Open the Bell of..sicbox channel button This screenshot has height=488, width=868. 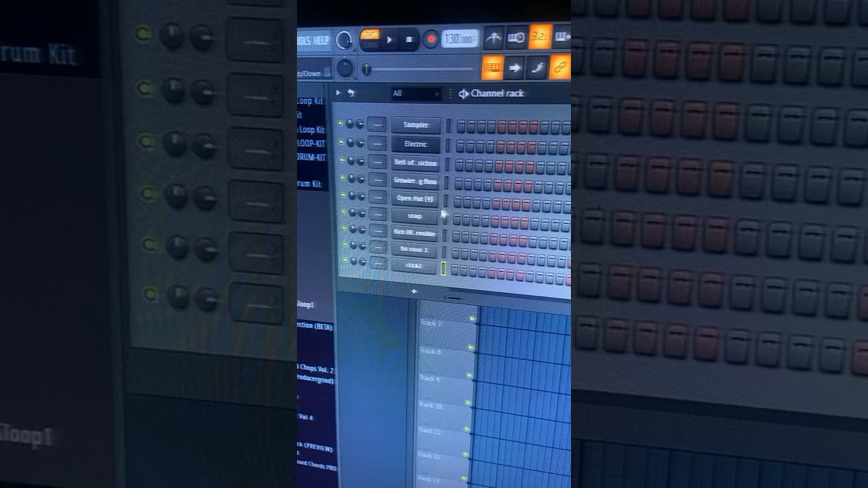pyautogui.click(x=416, y=163)
